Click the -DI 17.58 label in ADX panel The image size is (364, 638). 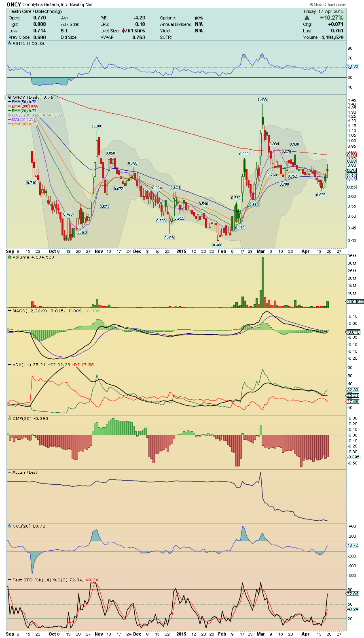click(x=83, y=365)
